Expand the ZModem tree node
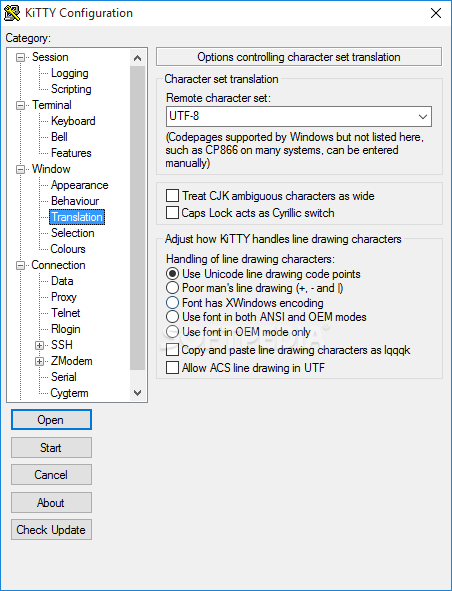452x591 pixels. pos(39,361)
